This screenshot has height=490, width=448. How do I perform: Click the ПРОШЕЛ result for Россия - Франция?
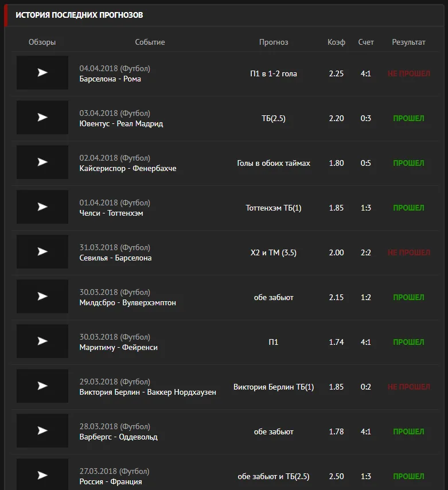click(408, 476)
